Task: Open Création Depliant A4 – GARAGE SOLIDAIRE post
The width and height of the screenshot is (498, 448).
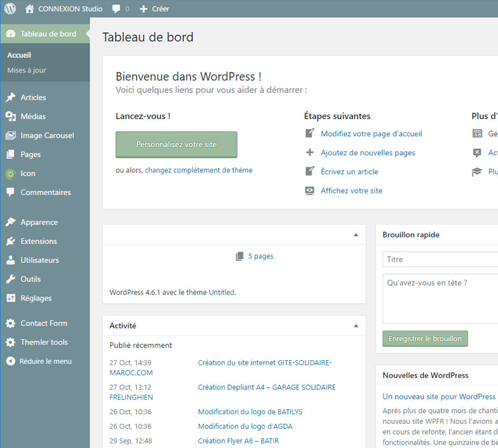Action: (267, 388)
